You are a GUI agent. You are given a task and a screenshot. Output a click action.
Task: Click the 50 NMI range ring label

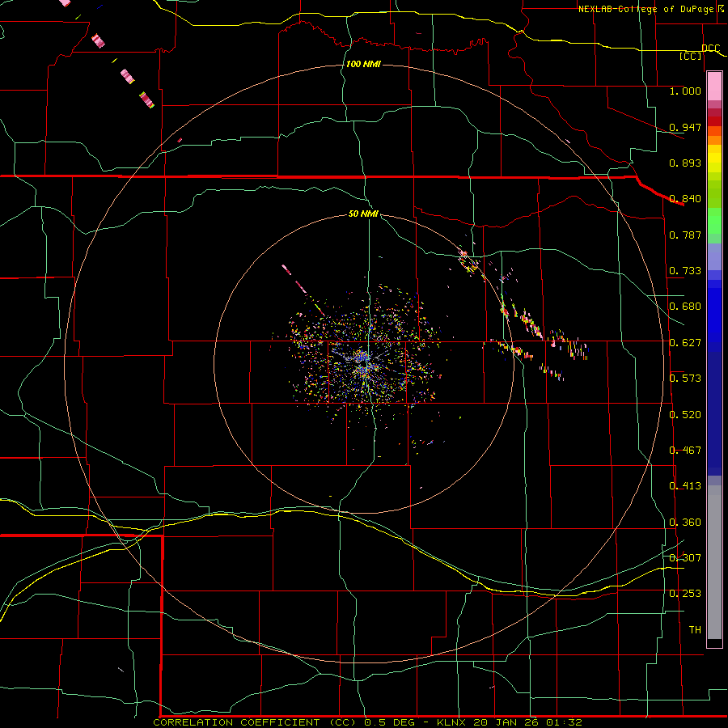363,214
